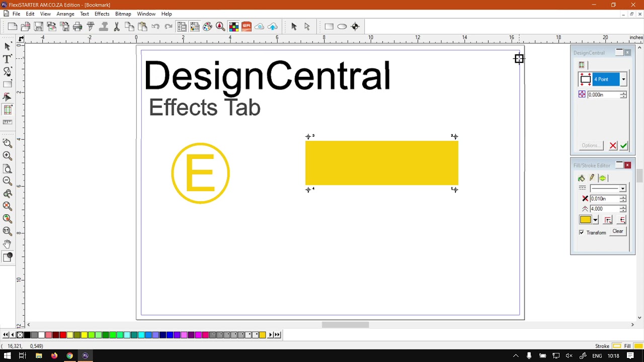Pick the Rectangle shape tool in toolbar

[x=329, y=27]
